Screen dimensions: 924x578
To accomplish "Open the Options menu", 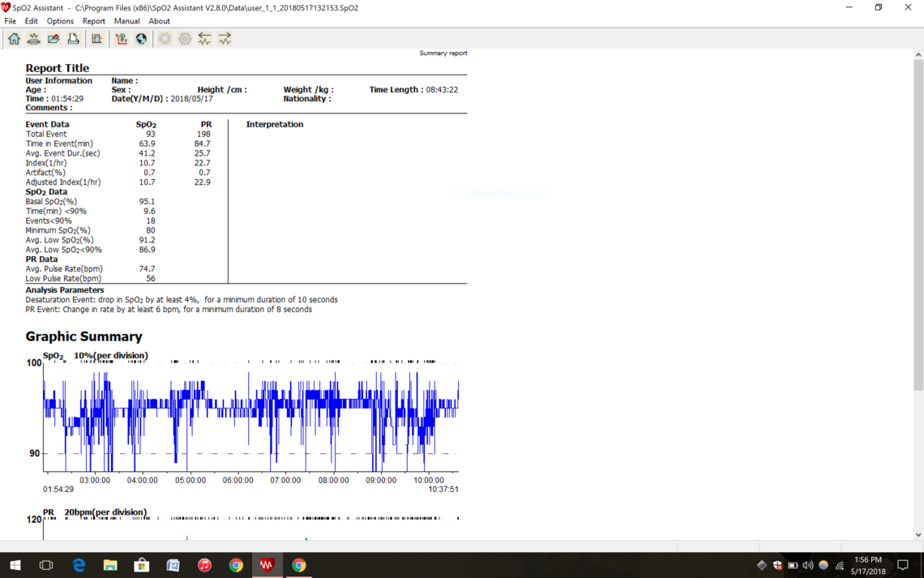I will tap(60, 21).
